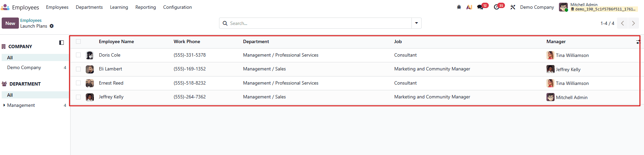Open the developer tools wrench icon
The image size is (644, 155).
pyautogui.click(x=513, y=7)
